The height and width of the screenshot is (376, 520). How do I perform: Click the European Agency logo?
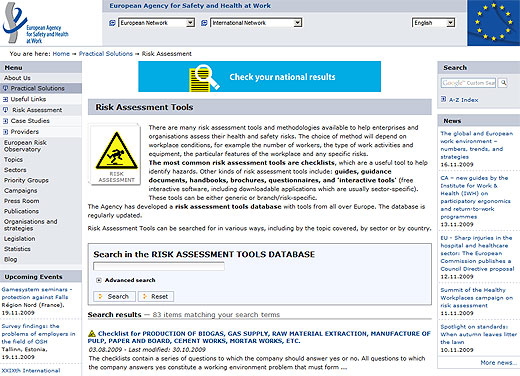tap(35, 23)
